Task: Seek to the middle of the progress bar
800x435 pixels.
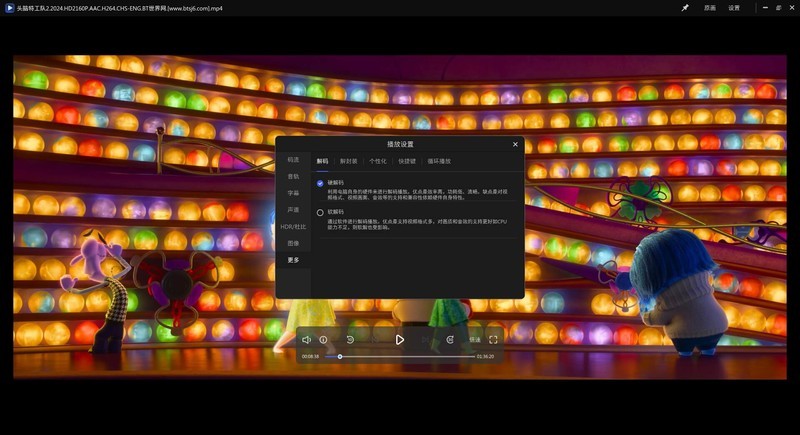Action: click(x=400, y=356)
